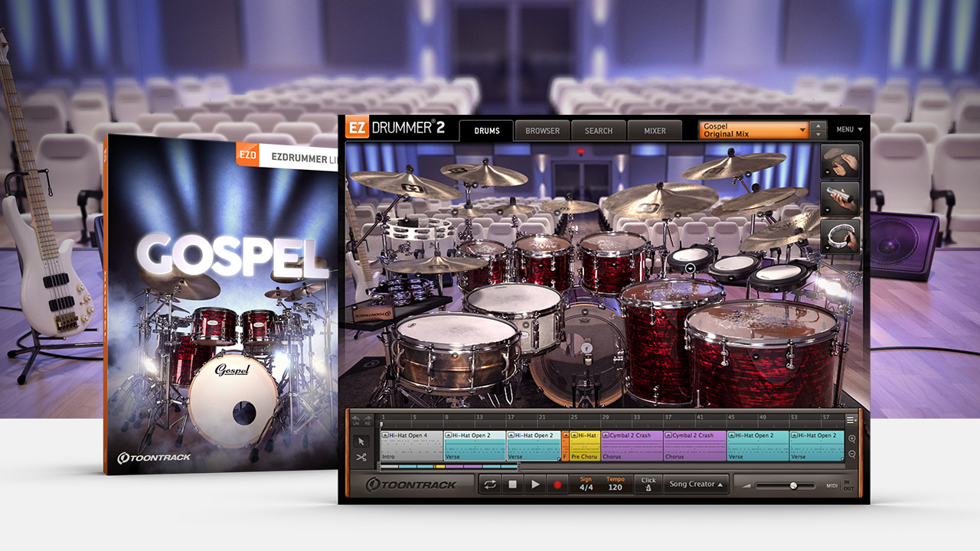Click the icon on verse block at bar 53
Screen dimensions: 980x551
794,435
